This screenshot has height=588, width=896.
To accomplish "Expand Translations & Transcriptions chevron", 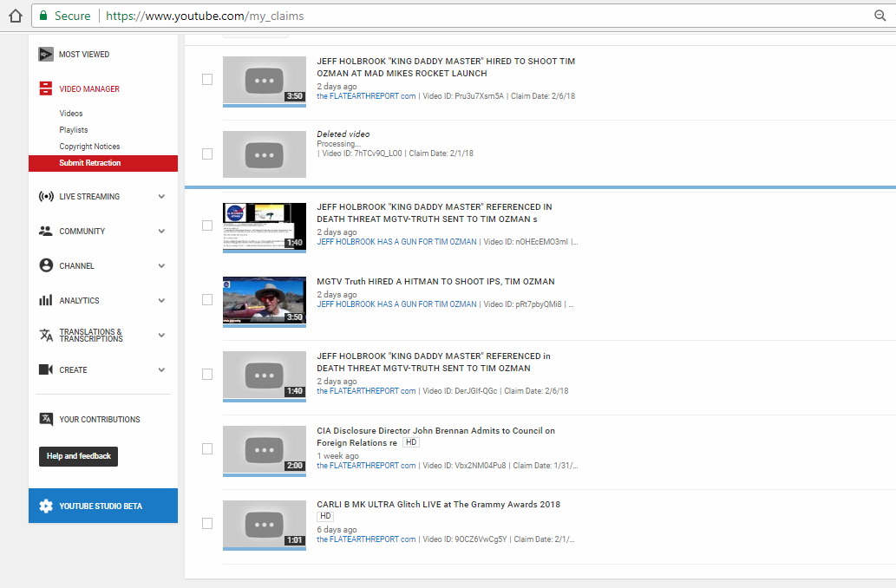I will tap(161, 335).
